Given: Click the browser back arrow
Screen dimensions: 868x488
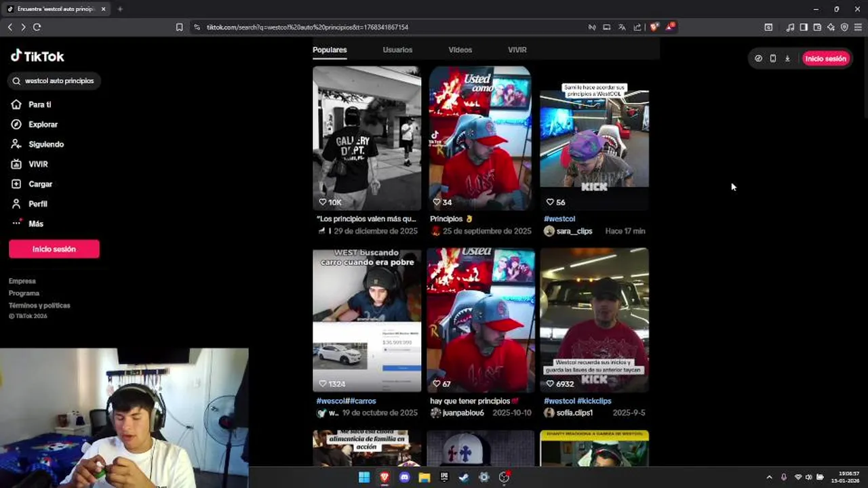Looking at the screenshot, I should [x=9, y=27].
